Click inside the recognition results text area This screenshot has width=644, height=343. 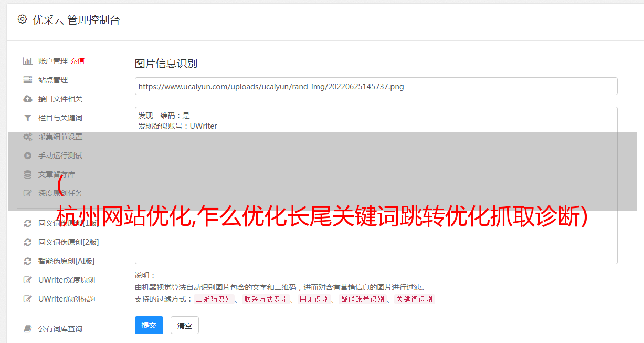point(376,185)
